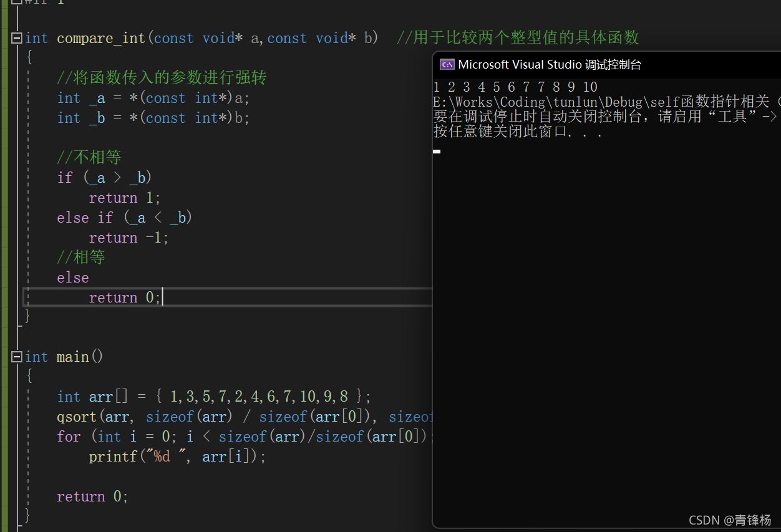This screenshot has width=781, height=532.
Task: Click the 按任意键关闭此窗口 console message
Action: click(517, 132)
